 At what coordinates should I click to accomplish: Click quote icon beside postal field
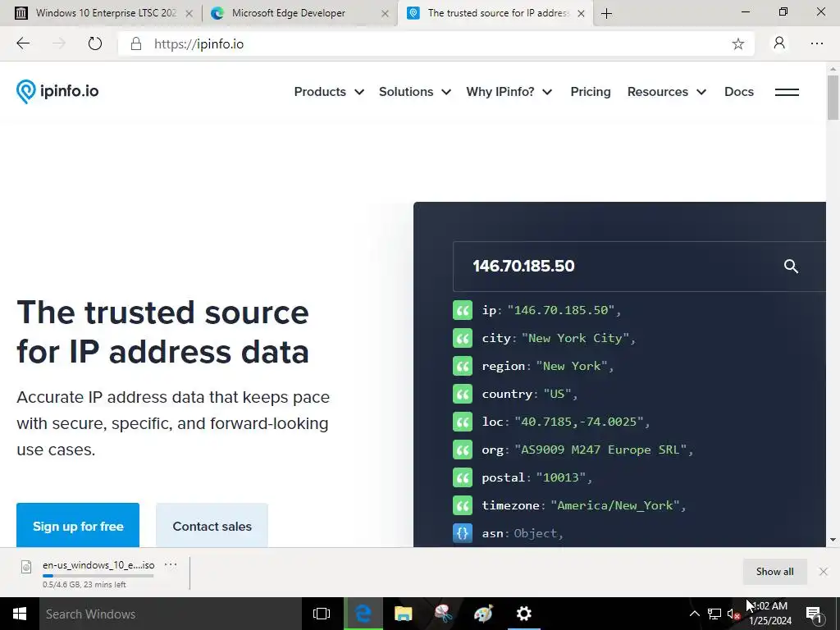pyautogui.click(x=463, y=477)
